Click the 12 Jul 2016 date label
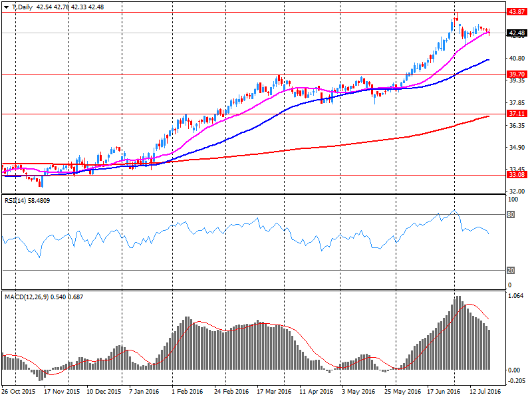This screenshot has width=532, height=399. pyautogui.click(x=485, y=391)
